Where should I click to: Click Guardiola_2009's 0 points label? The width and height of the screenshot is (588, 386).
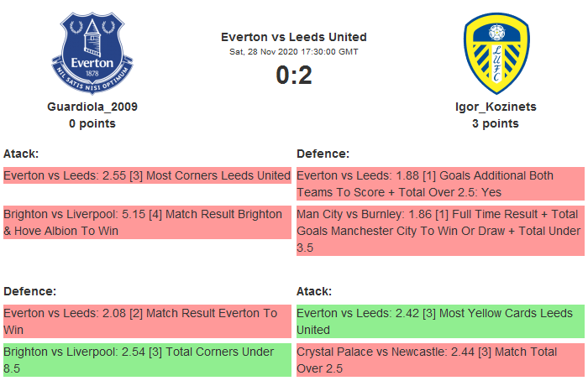pos(92,123)
